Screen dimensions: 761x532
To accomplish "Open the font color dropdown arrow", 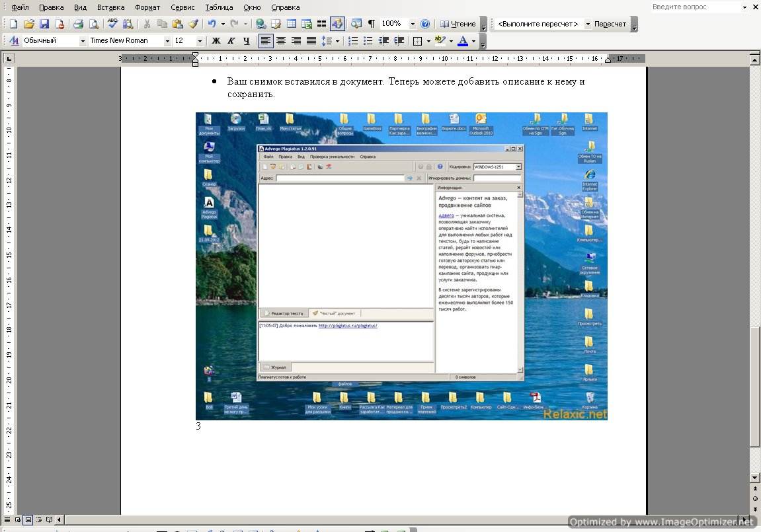I will click(x=473, y=41).
